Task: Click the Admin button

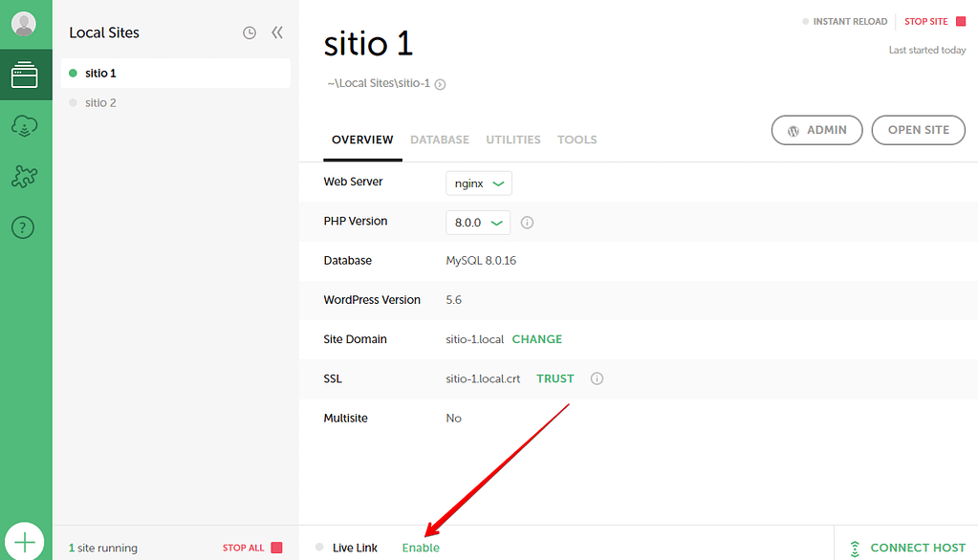Action: (817, 130)
